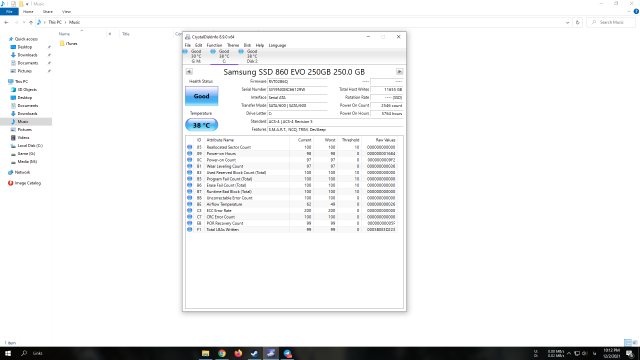Click status icon of Reallocated Sector Count row
640x360 pixels.
point(189,147)
